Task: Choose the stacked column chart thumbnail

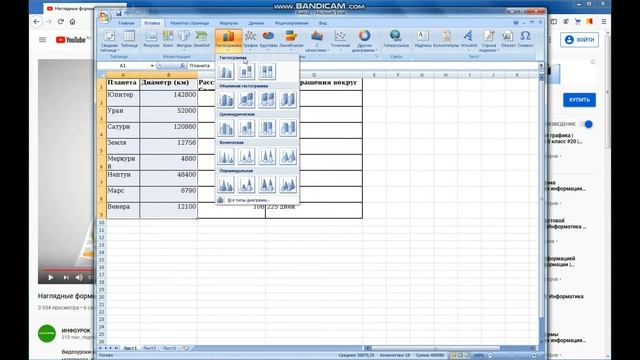Action: click(x=246, y=71)
